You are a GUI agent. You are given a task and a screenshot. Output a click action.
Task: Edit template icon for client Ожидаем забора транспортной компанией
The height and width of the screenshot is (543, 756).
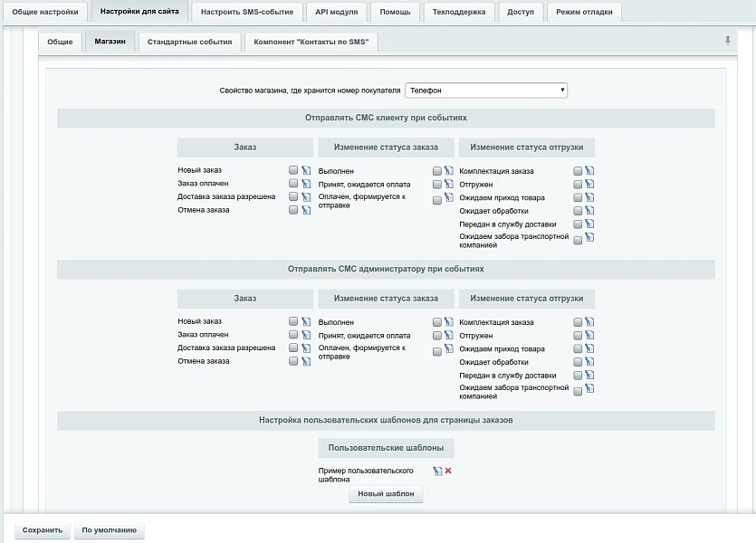[x=589, y=237]
